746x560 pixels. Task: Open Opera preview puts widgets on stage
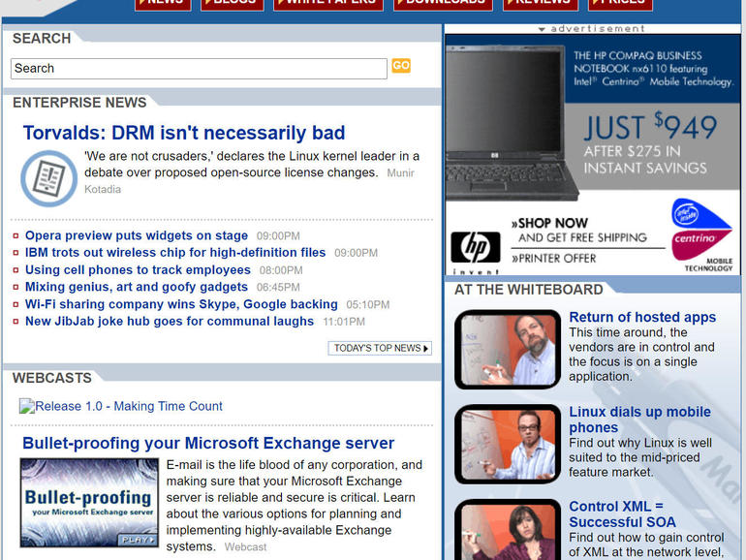[x=137, y=235]
